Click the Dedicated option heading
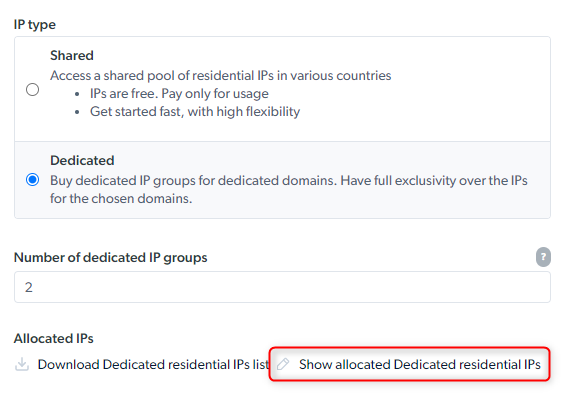Screen dimensions: 583x393 (x=82, y=160)
